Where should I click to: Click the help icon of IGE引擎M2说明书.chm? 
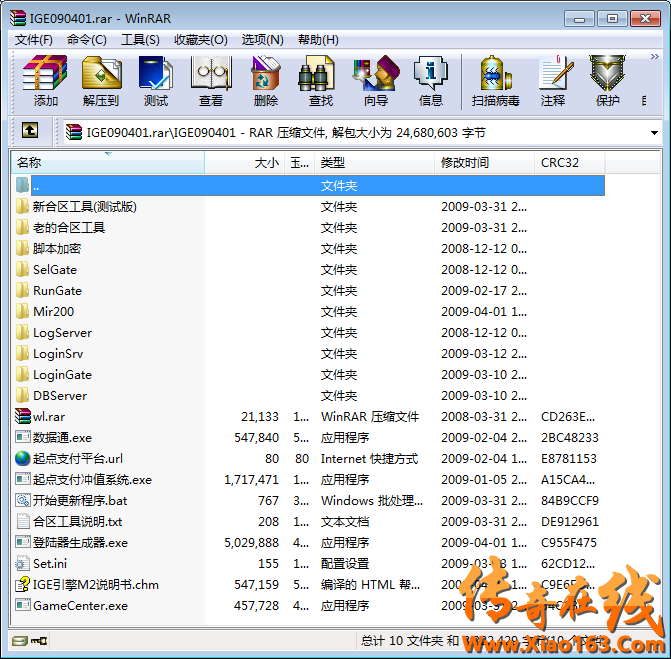(23, 584)
